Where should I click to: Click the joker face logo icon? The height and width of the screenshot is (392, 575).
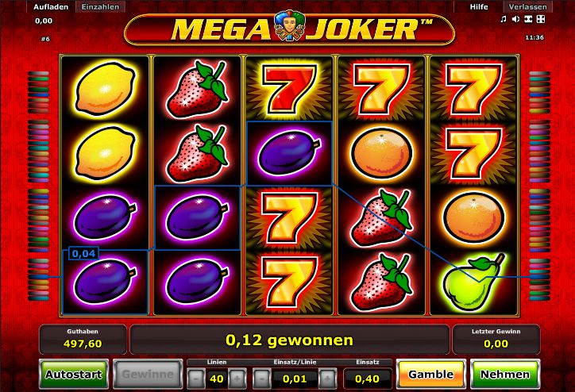(290, 25)
